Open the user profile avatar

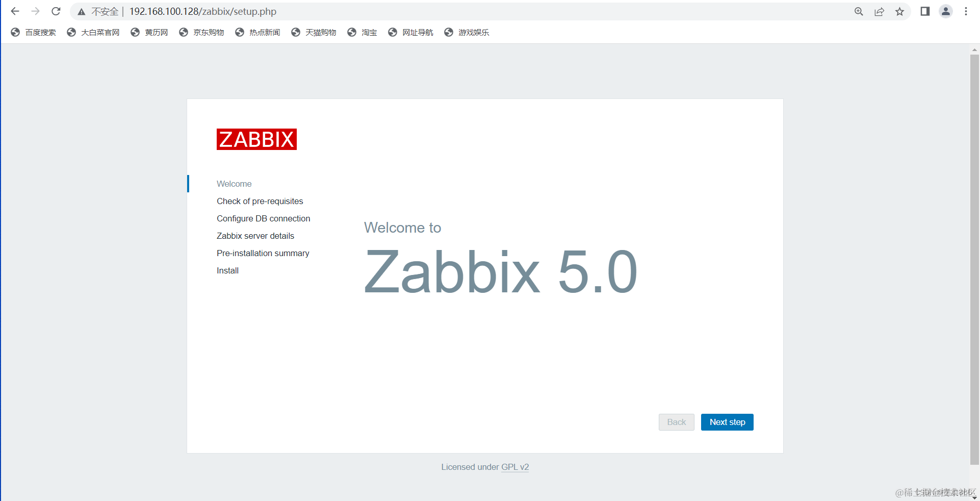pyautogui.click(x=946, y=11)
